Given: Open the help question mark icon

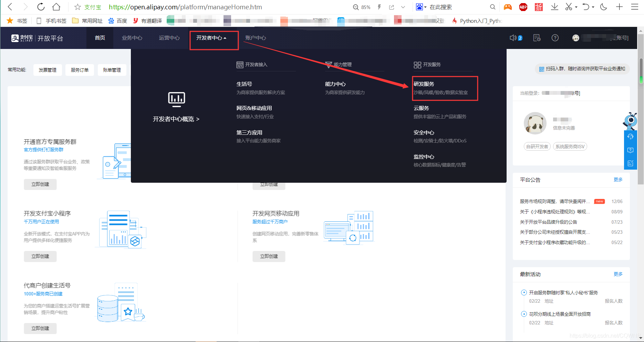Looking at the screenshot, I should tap(555, 38).
